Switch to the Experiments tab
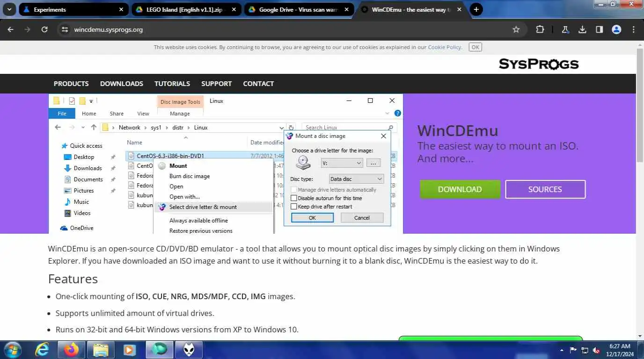Image resolution: width=644 pixels, height=359 pixels. (x=73, y=9)
